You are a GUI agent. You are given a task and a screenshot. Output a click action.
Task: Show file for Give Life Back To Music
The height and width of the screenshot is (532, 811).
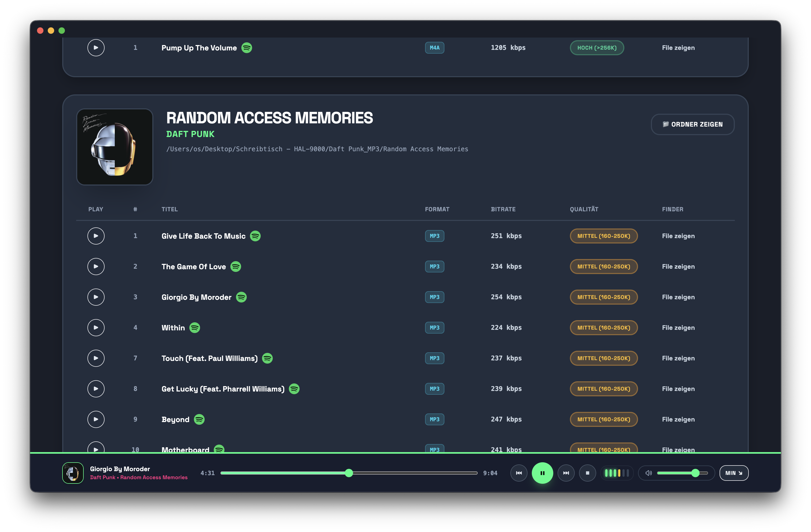tap(679, 236)
